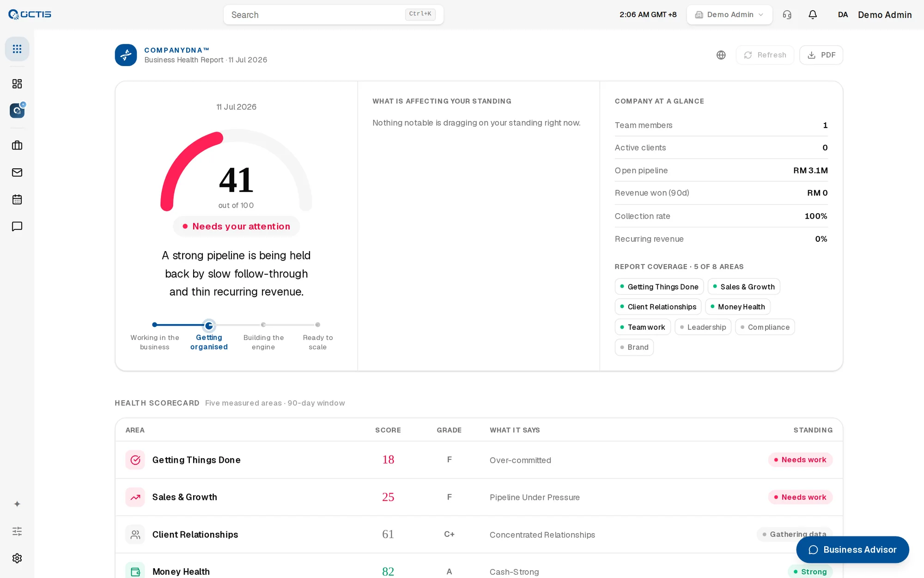This screenshot has height=578, width=924.
Task: Click the Needs work badge for Getting Things Done
Action: pyautogui.click(x=800, y=460)
